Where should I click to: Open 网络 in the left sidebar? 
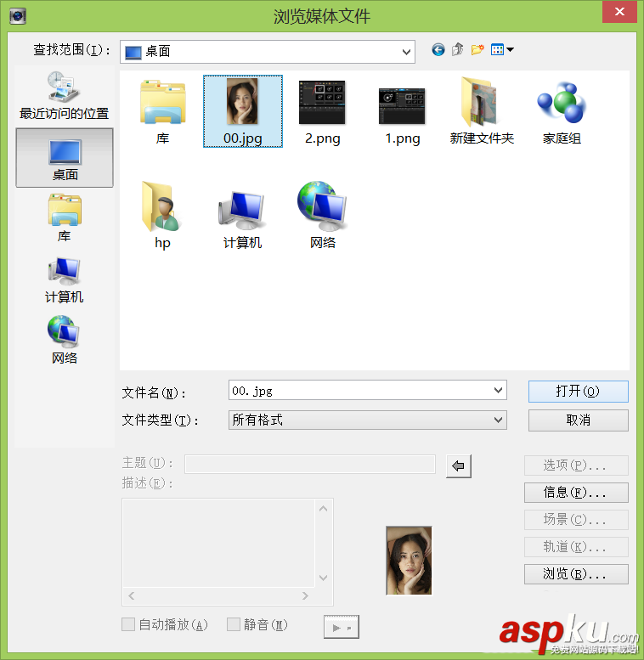point(65,340)
